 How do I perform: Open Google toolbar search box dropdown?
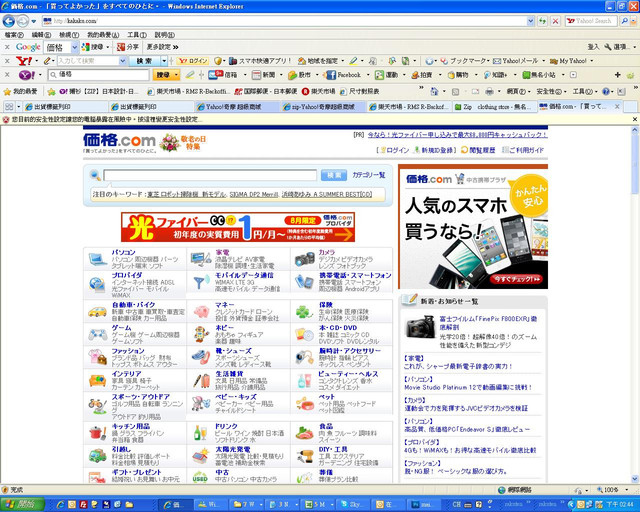(74, 47)
